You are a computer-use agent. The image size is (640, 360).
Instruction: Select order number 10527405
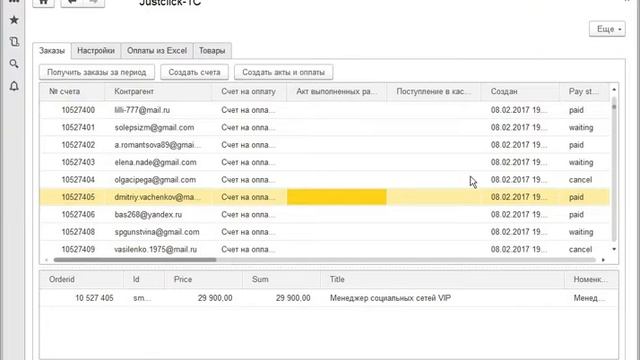click(x=78, y=197)
